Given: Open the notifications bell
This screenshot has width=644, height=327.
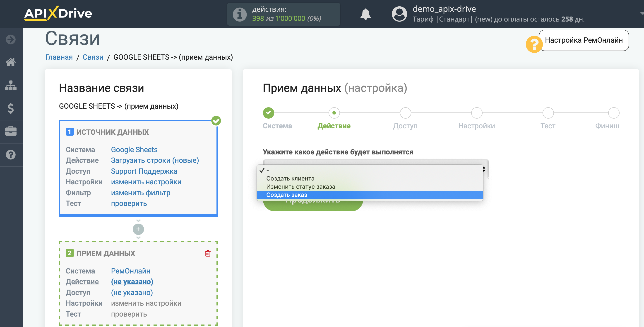Looking at the screenshot, I should pyautogui.click(x=365, y=14).
